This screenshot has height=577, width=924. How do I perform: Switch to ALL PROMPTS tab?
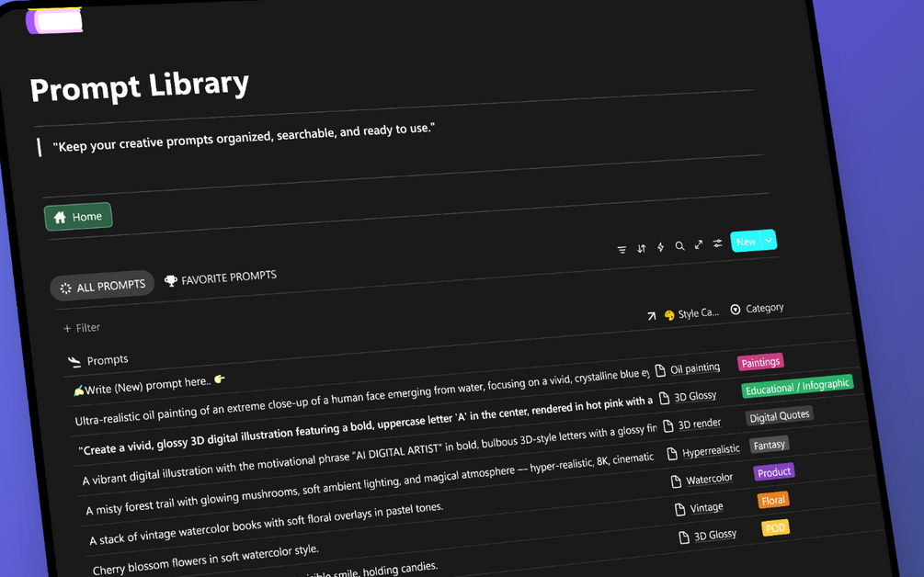(x=102, y=287)
